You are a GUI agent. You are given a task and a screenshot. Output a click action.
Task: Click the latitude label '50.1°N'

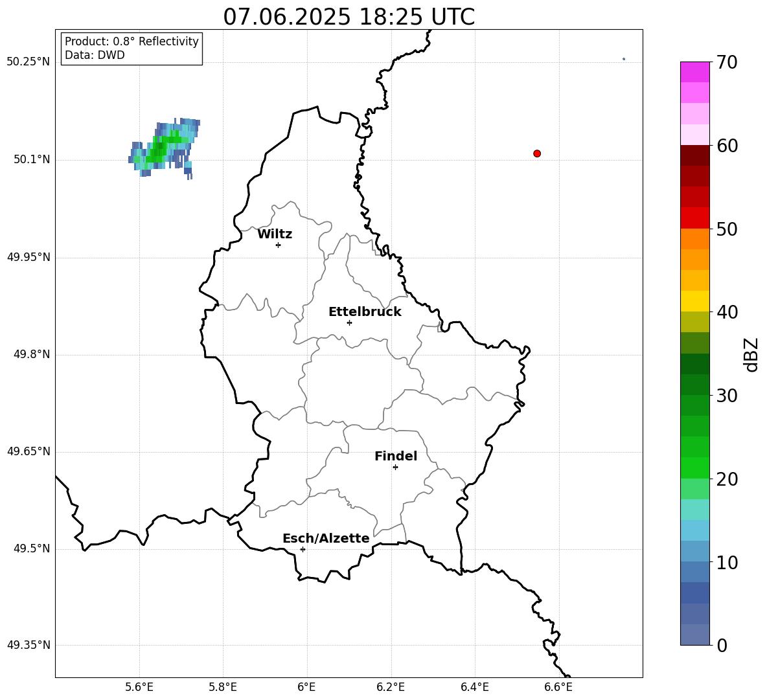tap(32, 160)
